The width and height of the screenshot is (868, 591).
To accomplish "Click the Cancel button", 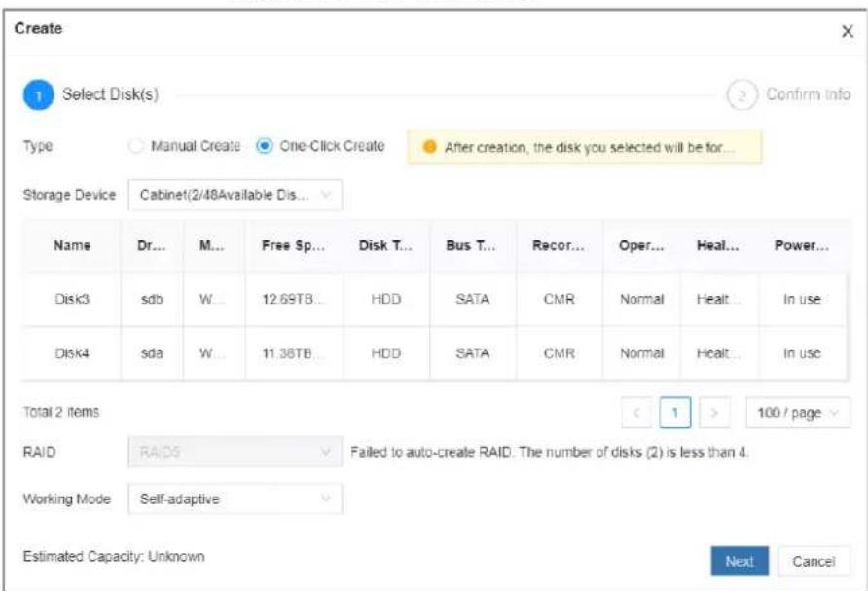I will coord(814,561).
